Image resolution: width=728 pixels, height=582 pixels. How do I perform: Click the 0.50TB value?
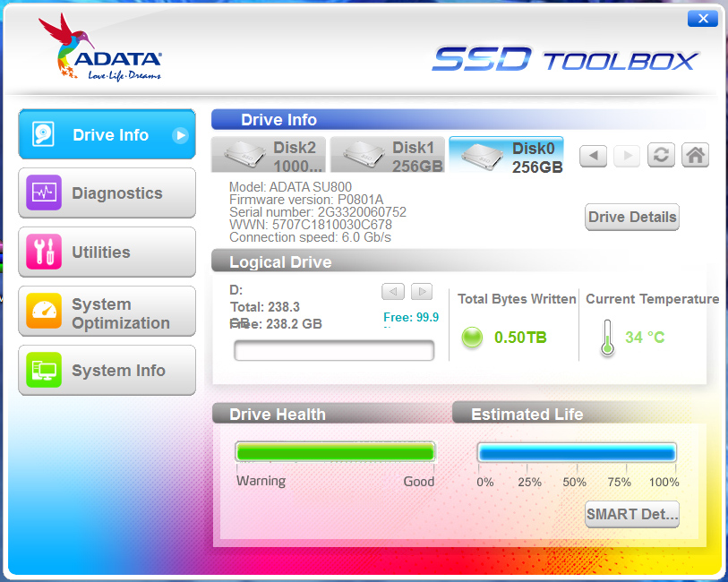coord(520,338)
